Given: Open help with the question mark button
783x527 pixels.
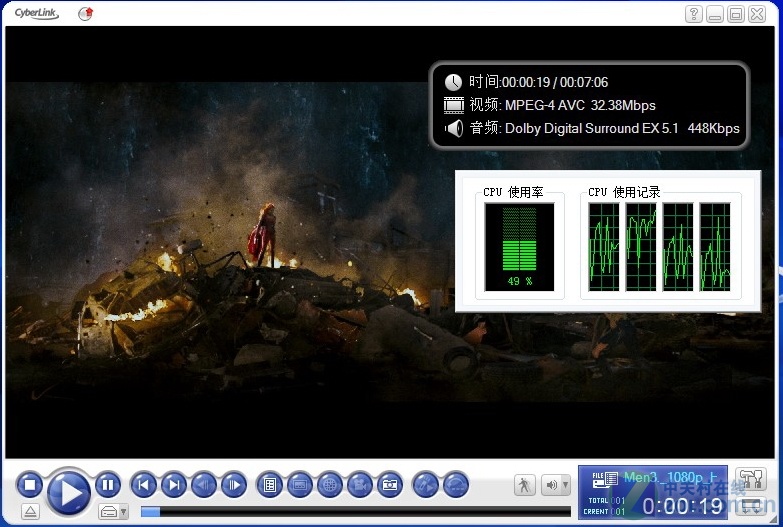Looking at the screenshot, I should pyautogui.click(x=694, y=14).
